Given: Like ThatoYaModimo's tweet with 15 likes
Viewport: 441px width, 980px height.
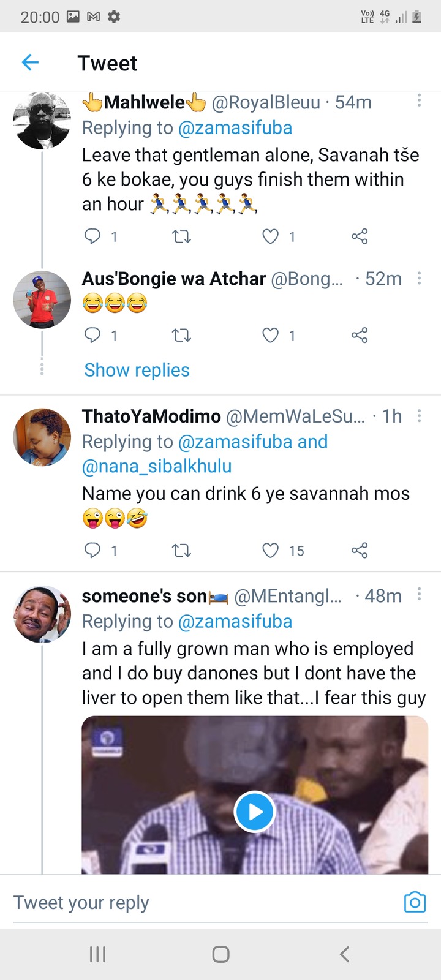Looking at the screenshot, I should (271, 551).
